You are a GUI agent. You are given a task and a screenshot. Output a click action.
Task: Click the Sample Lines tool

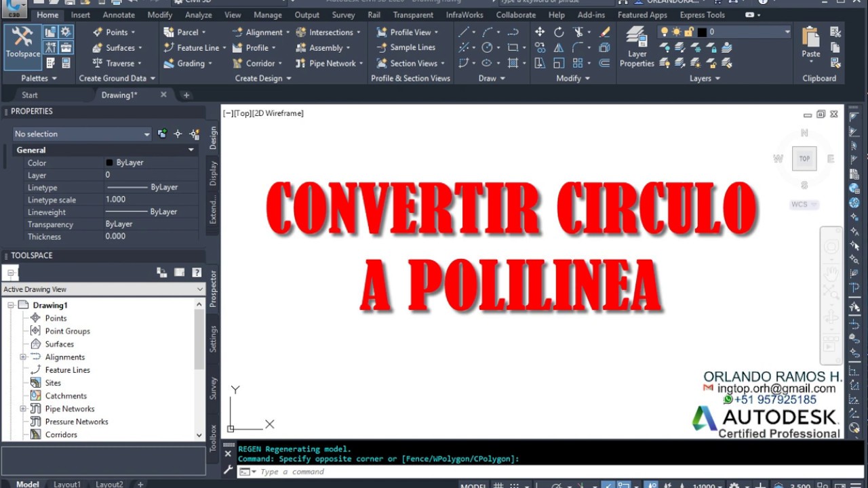tap(406, 47)
